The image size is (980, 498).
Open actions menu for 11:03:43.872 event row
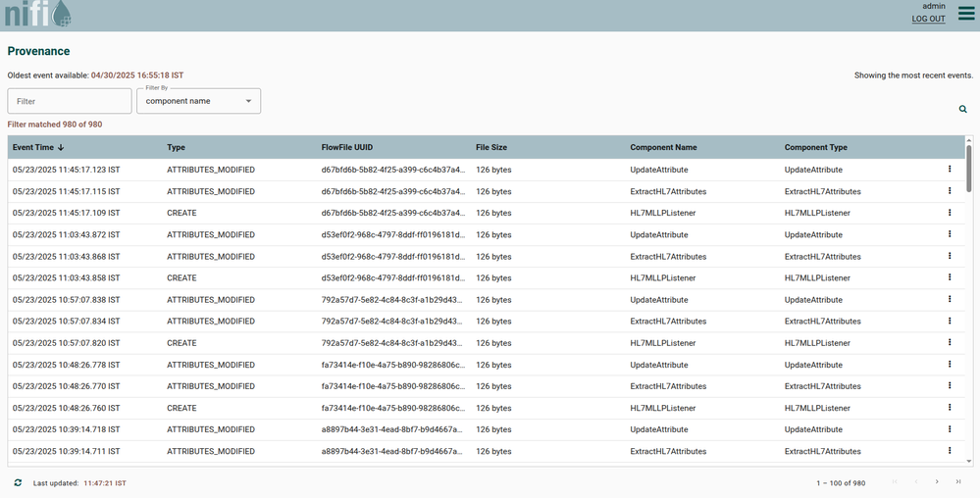pyautogui.click(x=950, y=234)
